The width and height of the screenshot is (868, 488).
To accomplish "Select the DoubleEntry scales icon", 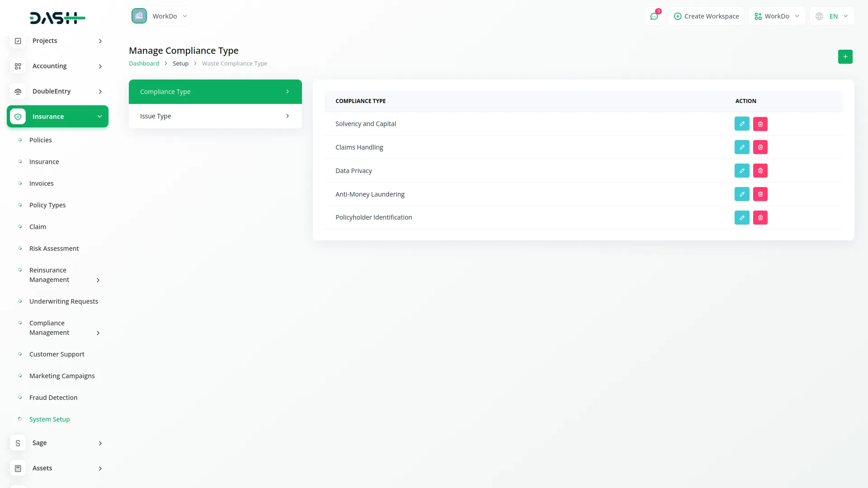I will point(18,91).
